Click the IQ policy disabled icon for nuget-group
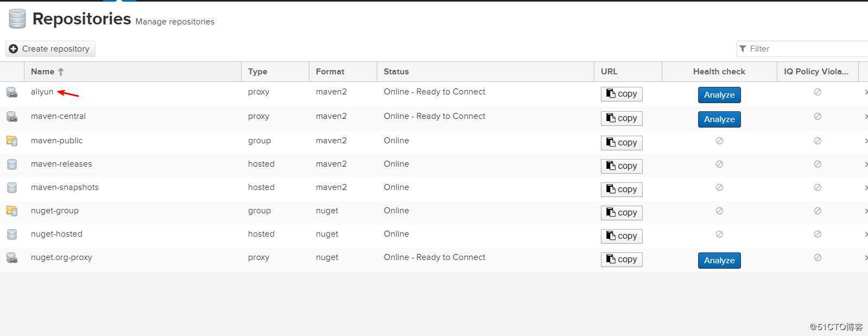 pyautogui.click(x=818, y=211)
